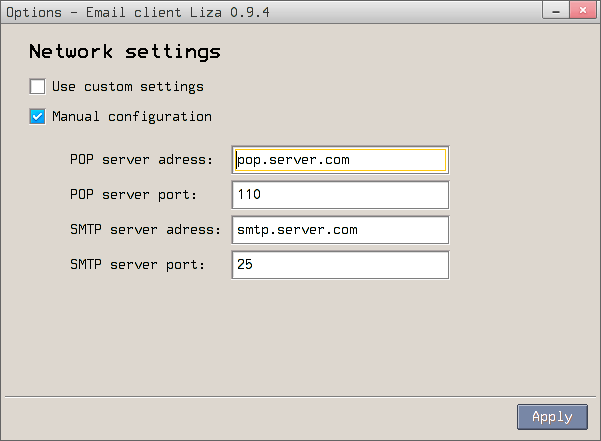
Task: Click the 'Options' word in the title bar
Action: (x=33, y=12)
